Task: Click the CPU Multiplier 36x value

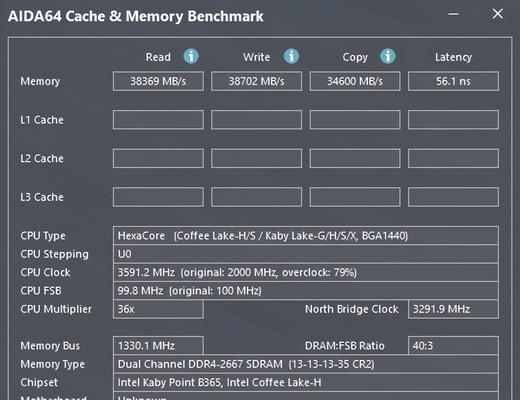Action: (x=158, y=309)
